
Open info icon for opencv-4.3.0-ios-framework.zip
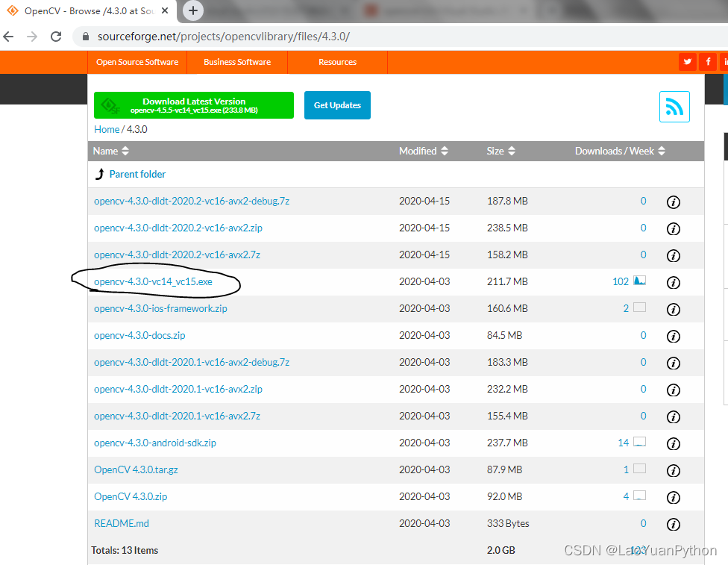[x=674, y=310]
